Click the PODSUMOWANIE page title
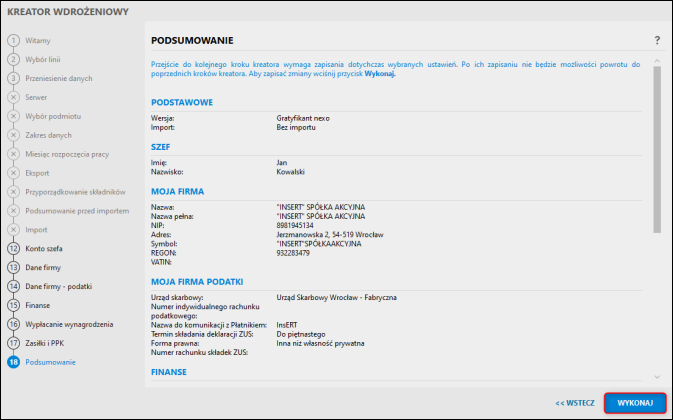The height and width of the screenshot is (420, 673). point(192,40)
